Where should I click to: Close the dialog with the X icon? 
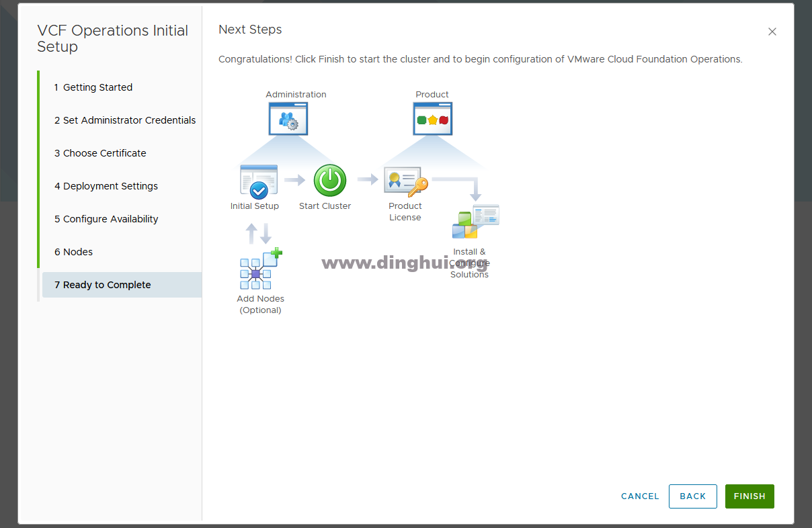coord(772,32)
